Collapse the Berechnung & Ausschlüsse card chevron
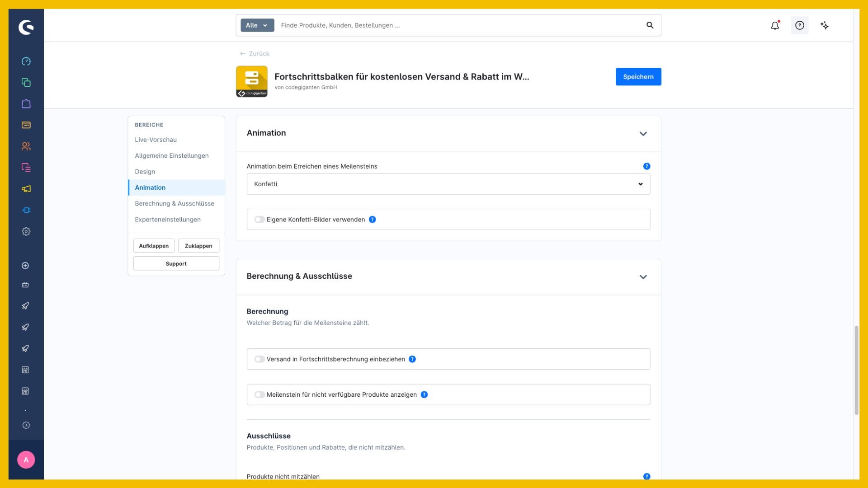The width and height of the screenshot is (868, 488). (643, 277)
